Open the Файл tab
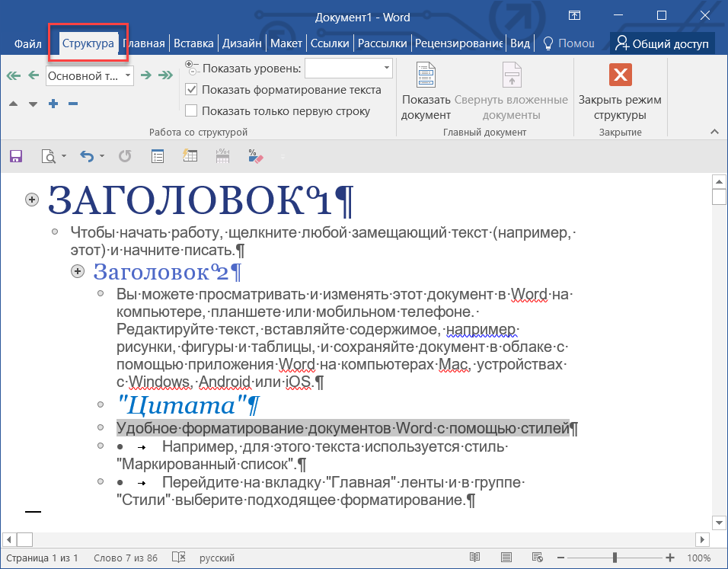Viewport: 728px width, 569px height. point(28,43)
